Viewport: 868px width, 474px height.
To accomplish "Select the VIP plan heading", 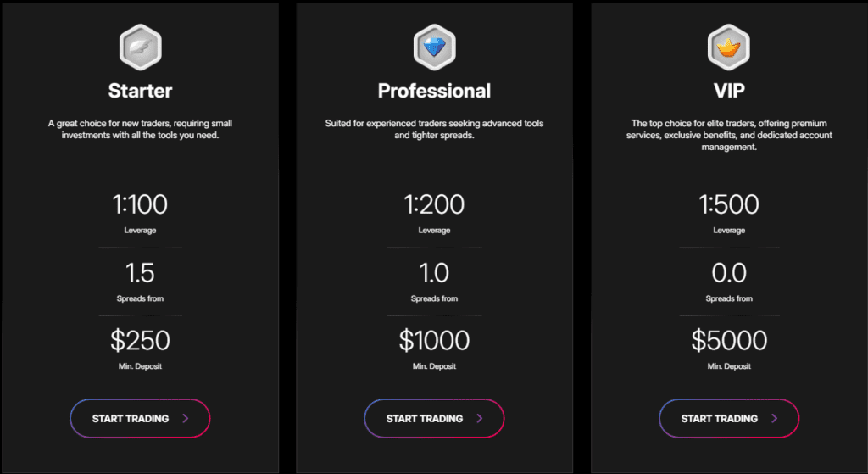I will coord(729,90).
